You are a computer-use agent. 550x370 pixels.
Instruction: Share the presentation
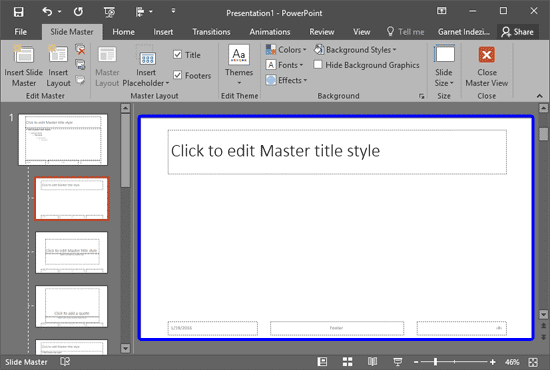pyautogui.click(x=517, y=32)
